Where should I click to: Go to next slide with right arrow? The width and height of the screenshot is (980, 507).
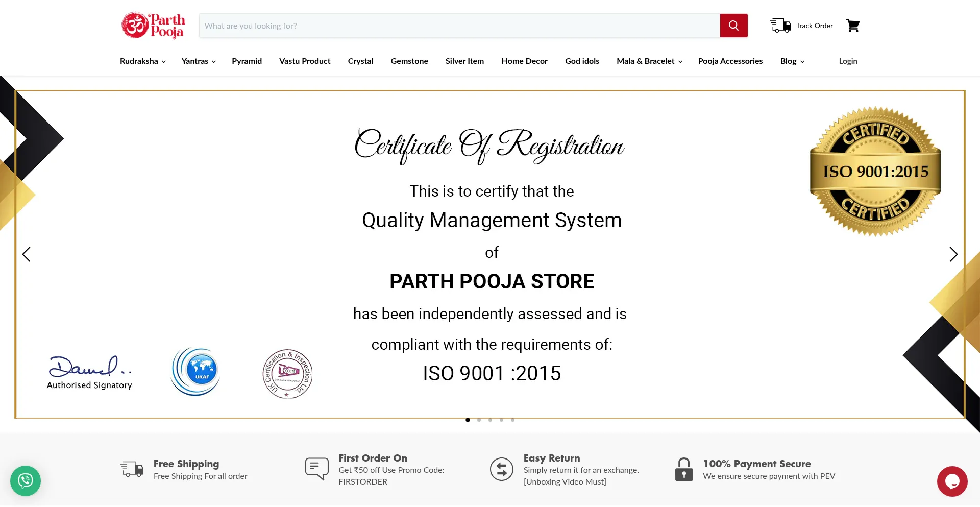click(953, 254)
